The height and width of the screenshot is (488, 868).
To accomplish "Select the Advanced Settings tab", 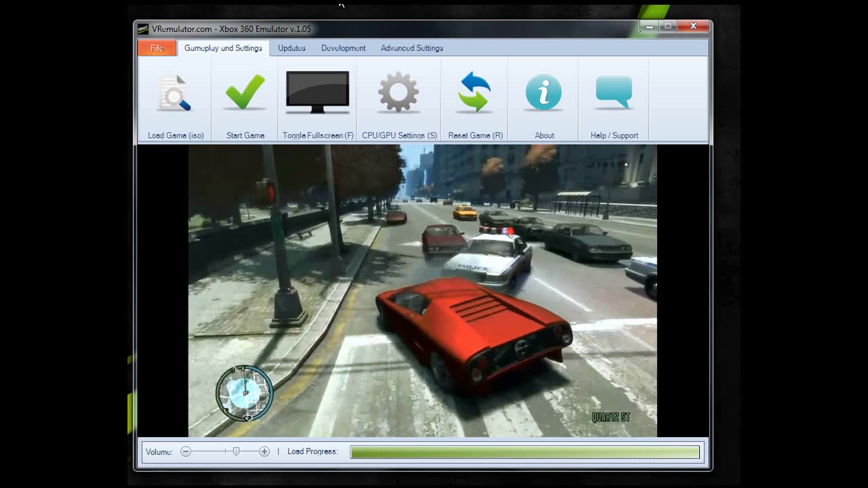I will pos(412,48).
